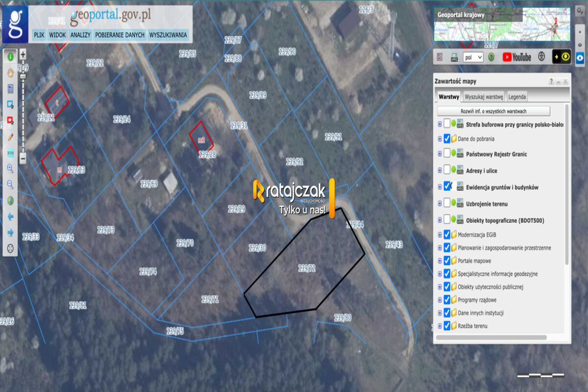Go to next map view arrow

pos(10,233)
